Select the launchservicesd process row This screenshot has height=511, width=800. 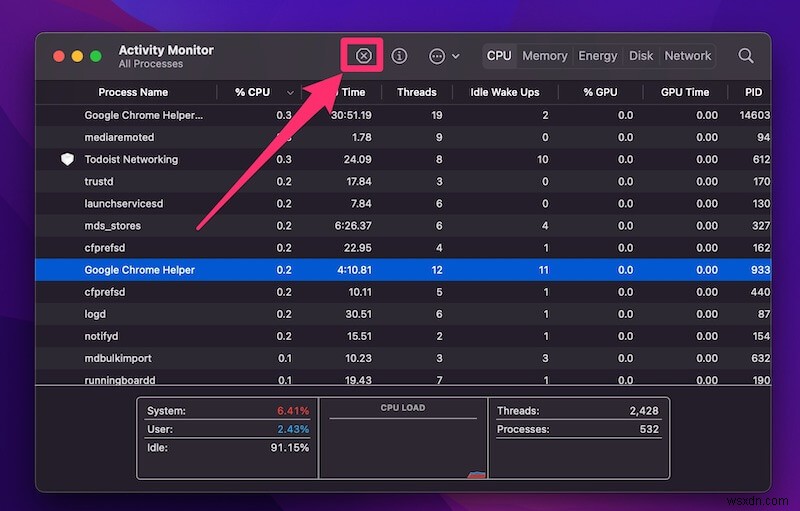pyautogui.click(x=403, y=203)
